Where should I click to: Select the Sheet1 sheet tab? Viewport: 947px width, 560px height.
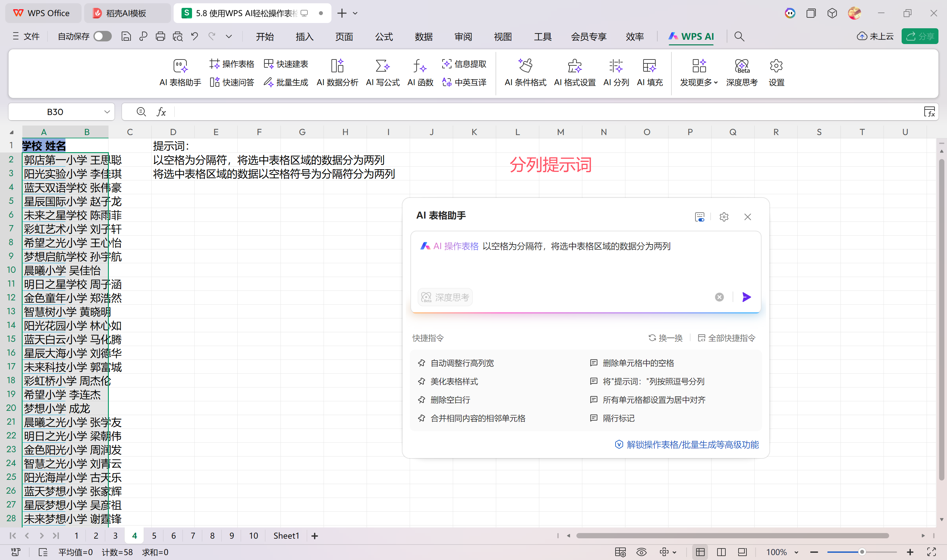pos(286,535)
